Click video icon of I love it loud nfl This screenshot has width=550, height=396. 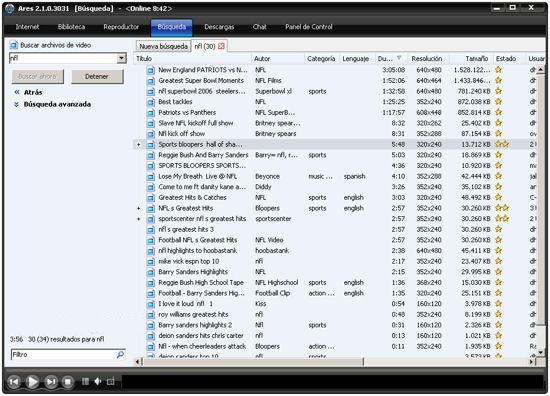pos(150,304)
